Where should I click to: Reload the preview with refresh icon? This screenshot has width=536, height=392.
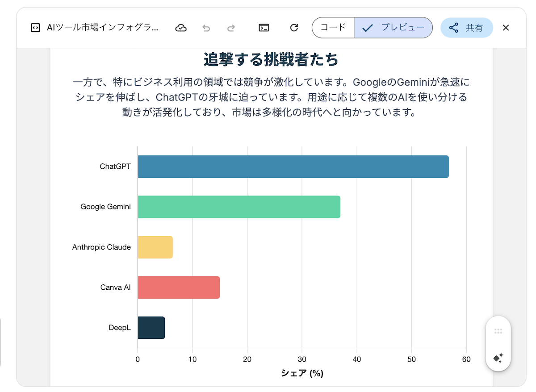coord(294,28)
